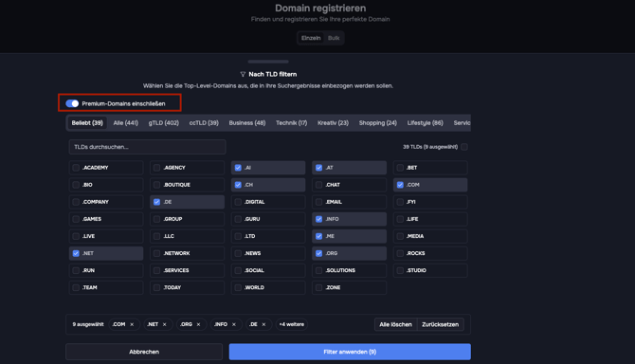Click the Zurücksetzen button

click(x=440, y=324)
